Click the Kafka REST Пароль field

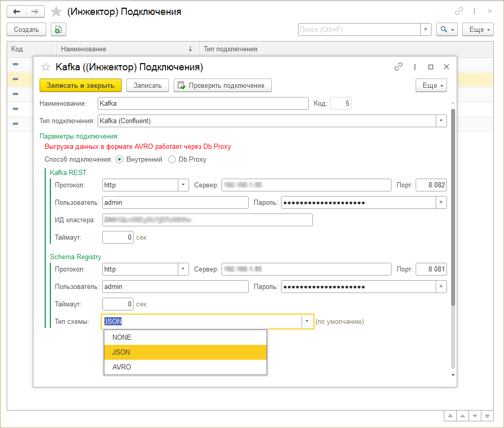tap(359, 202)
